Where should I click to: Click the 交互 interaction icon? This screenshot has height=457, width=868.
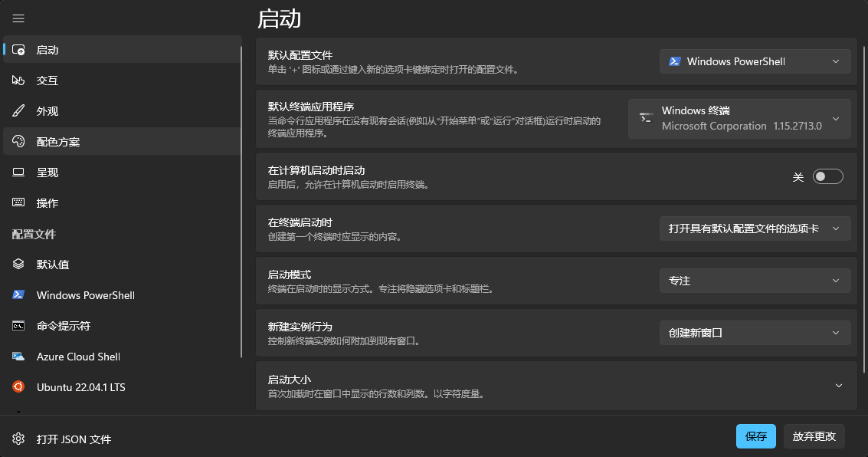[x=19, y=81]
